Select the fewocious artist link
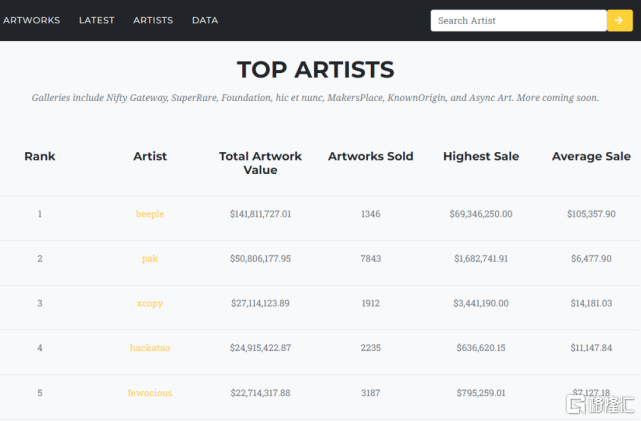The height and width of the screenshot is (421, 641). point(150,393)
